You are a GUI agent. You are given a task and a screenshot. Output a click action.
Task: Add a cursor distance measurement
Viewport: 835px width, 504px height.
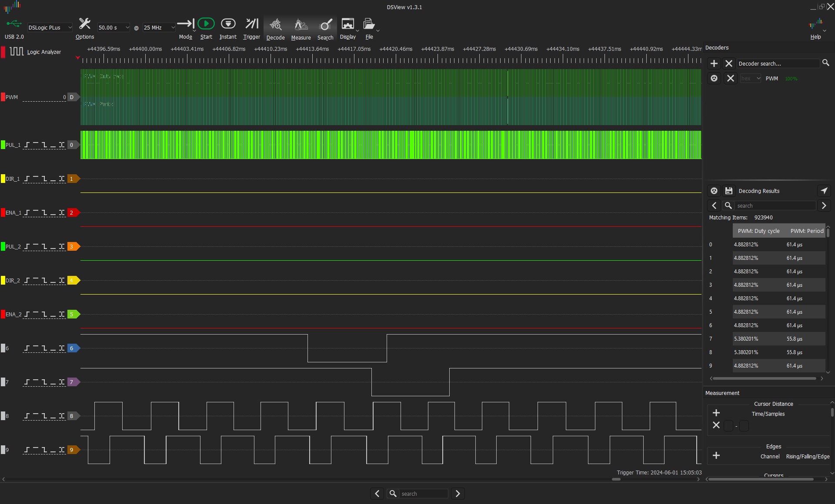[716, 413]
